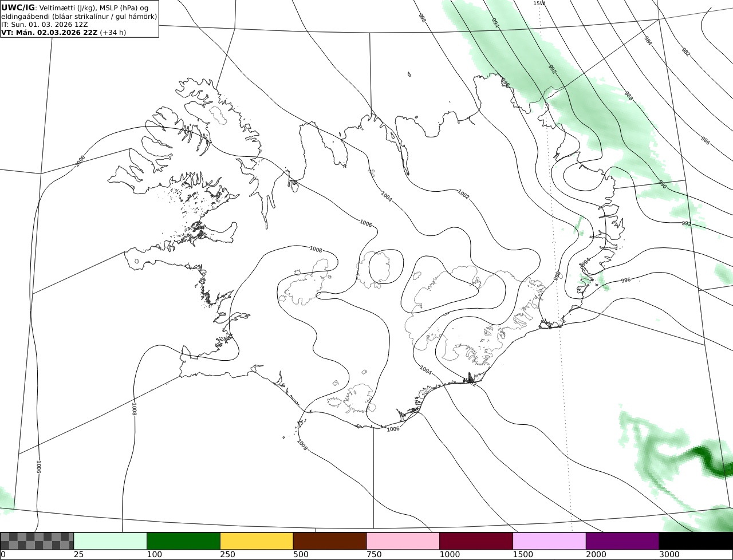The height and width of the screenshot is (560, 733).
Task: Click the "IT: Sun. 01. 03. 2026 12Z" line
Action: point(44,25)
